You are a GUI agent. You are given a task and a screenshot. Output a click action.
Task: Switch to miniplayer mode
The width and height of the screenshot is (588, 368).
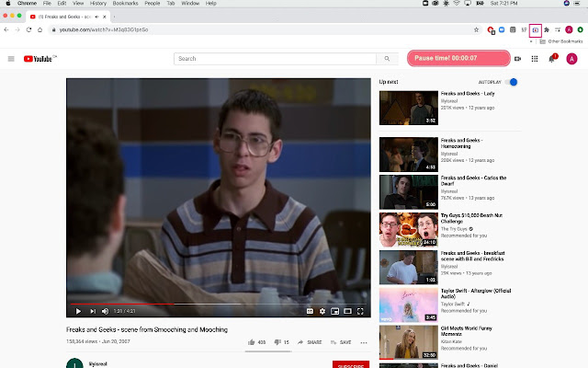click(334, 311)
